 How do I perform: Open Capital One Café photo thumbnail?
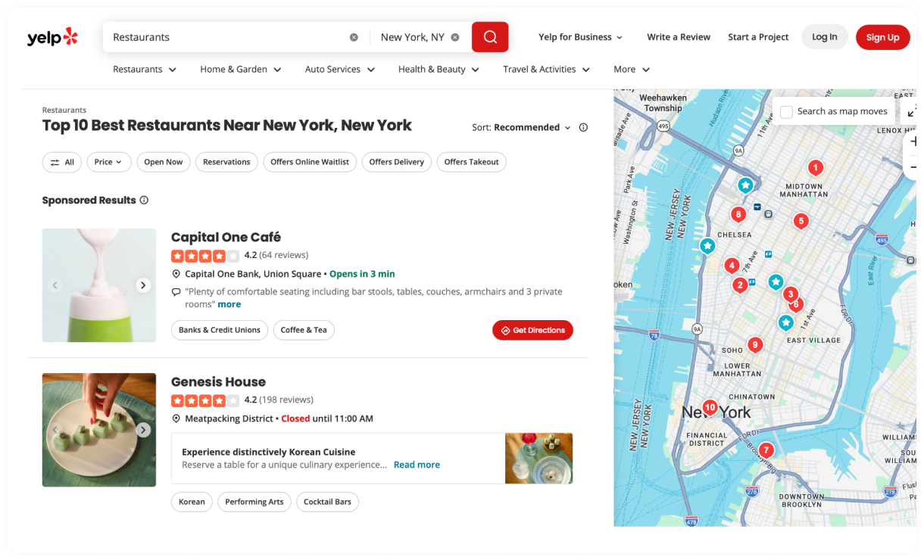point(99,285)
